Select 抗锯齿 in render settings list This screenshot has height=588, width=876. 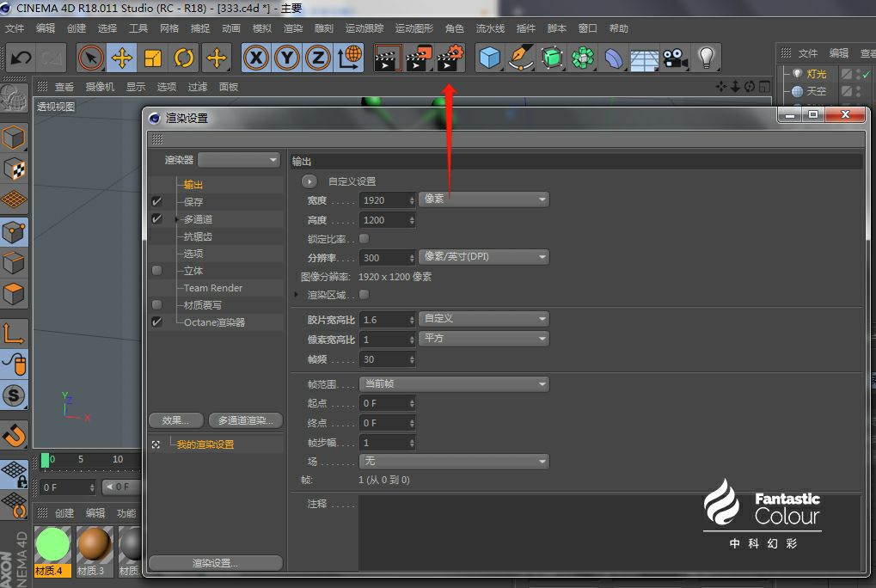tap(198, 236)
